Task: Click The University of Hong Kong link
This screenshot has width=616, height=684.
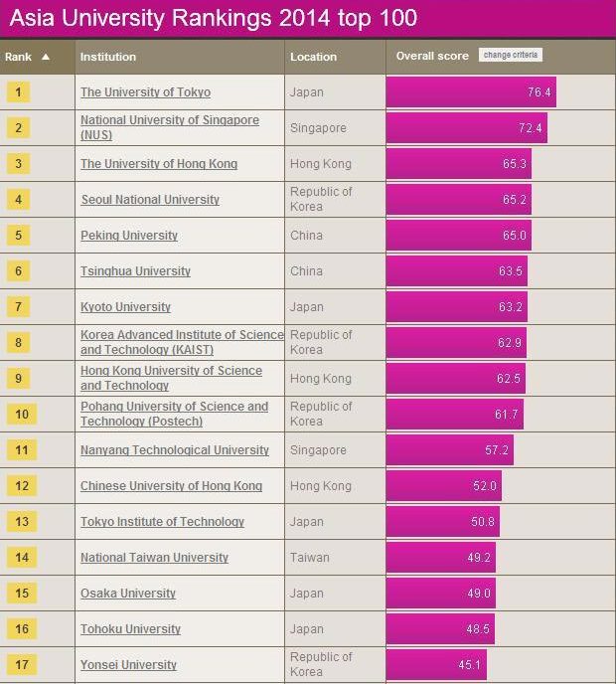Action: (159, 164)
